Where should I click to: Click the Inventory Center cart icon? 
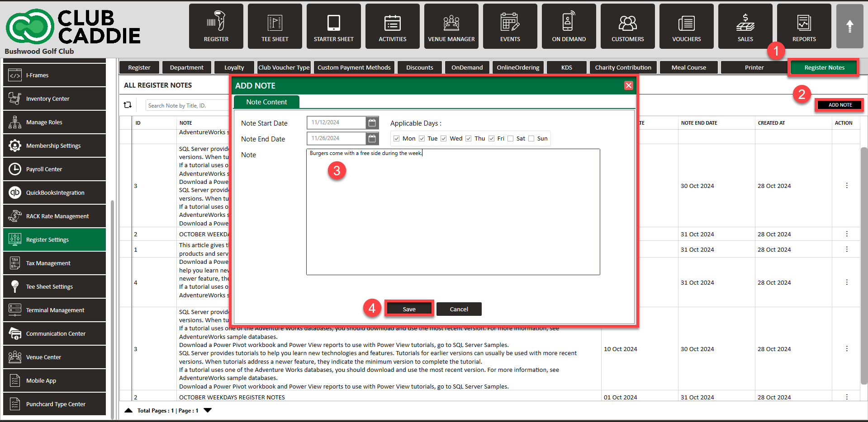click(15, 98)
